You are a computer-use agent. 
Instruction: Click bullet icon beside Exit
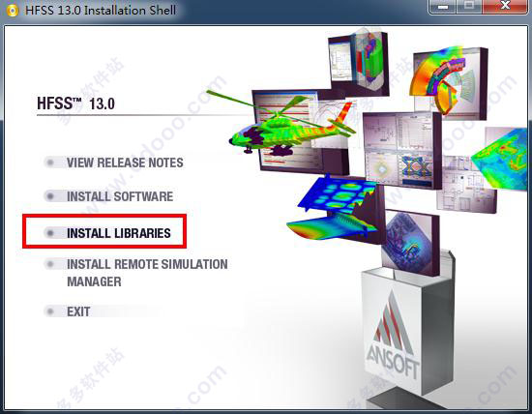click(x=50, y=311)
